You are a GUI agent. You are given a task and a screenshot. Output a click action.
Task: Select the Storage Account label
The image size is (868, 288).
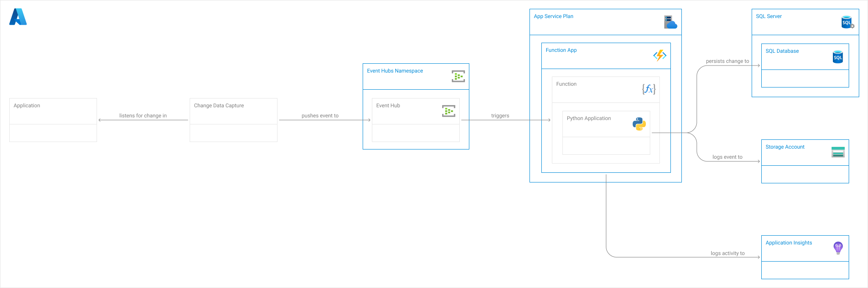tap(785, 147)
